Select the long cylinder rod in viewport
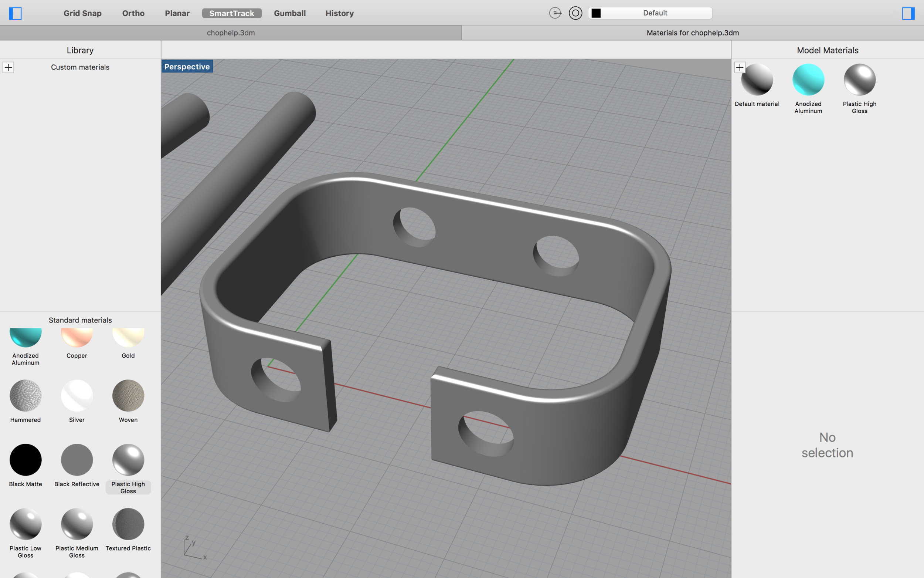Image resolution: width=924 pixels, height=578 pixels. pos(244,176)
